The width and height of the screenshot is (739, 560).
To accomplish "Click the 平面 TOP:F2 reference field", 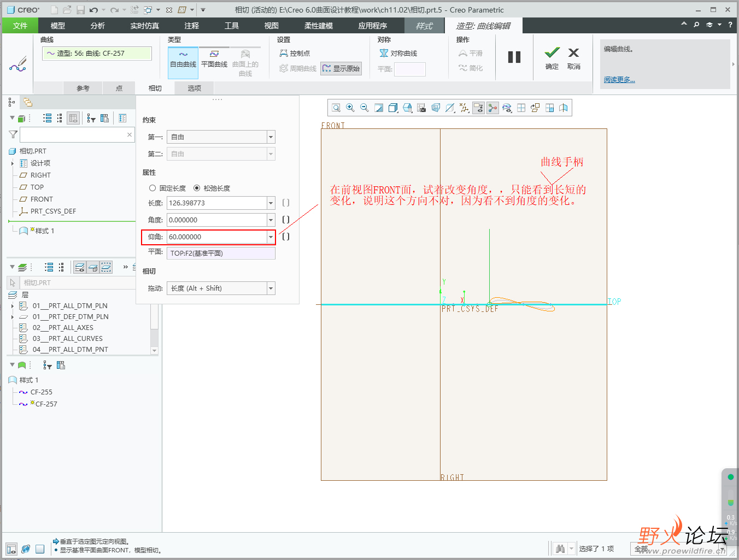I will click(221, 254).
